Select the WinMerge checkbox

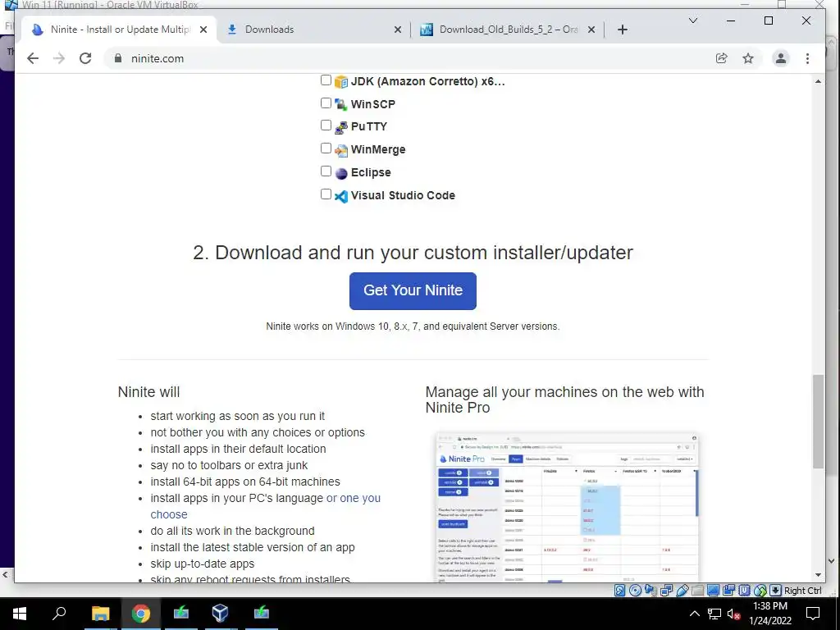[326, 148]
